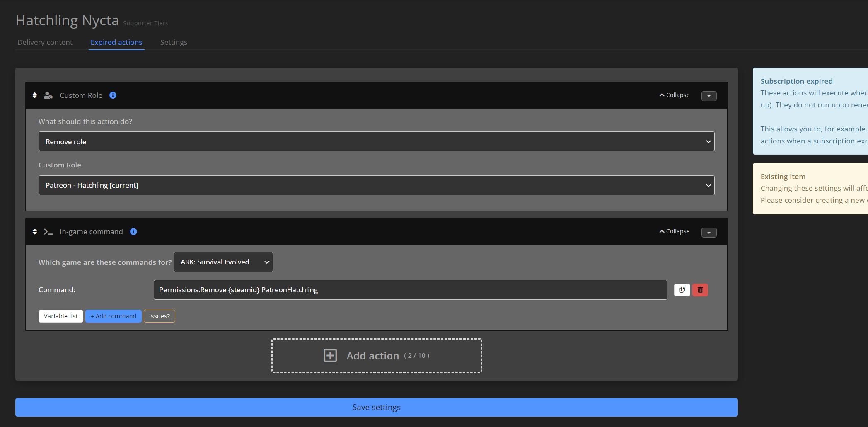Open the small dropdown beside In-game command Collapse
Screen dimensions: 868x427
[709, 233]
